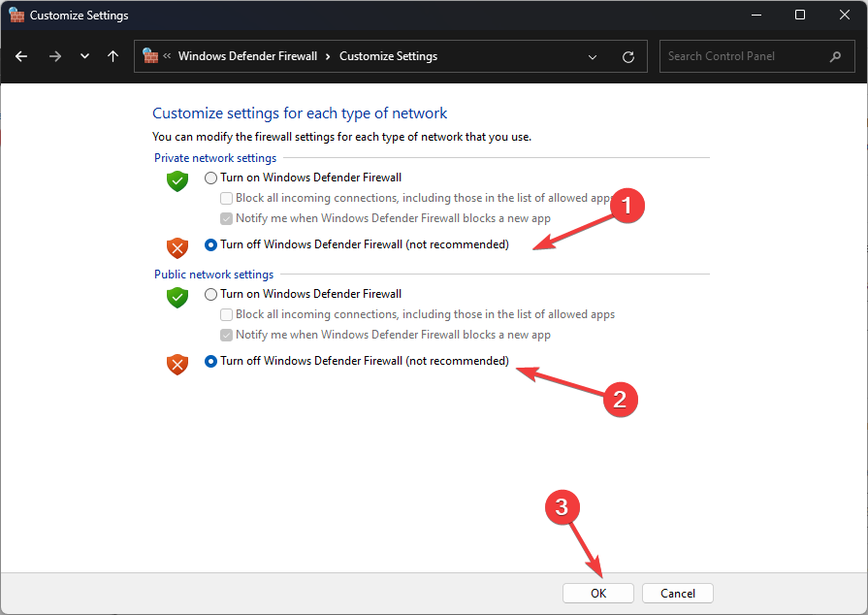Go back with the left arrow
This screenshot has width=868, height=615.
click(x=21, y=56)
